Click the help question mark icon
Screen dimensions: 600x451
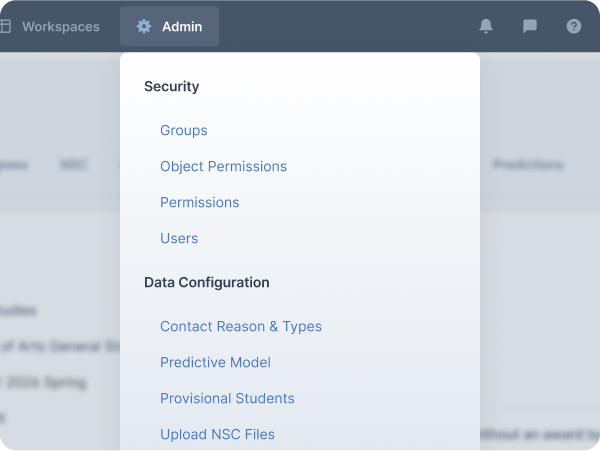tap(574, 27)
